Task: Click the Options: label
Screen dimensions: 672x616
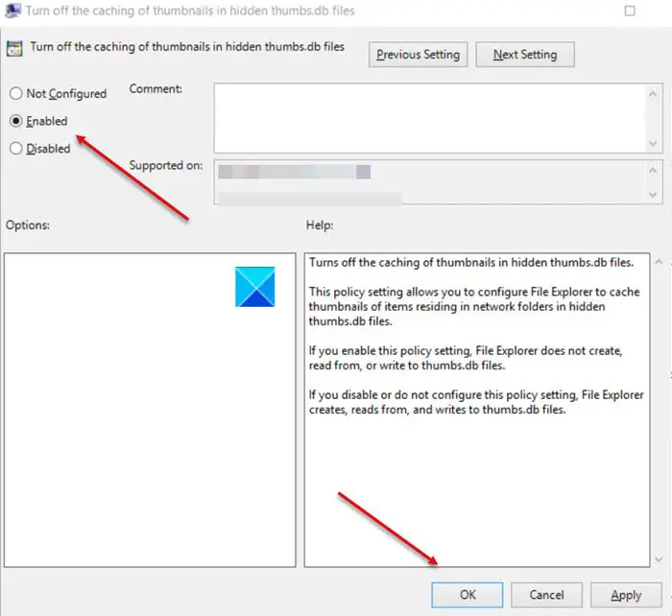Action: (x=28, y=225)
